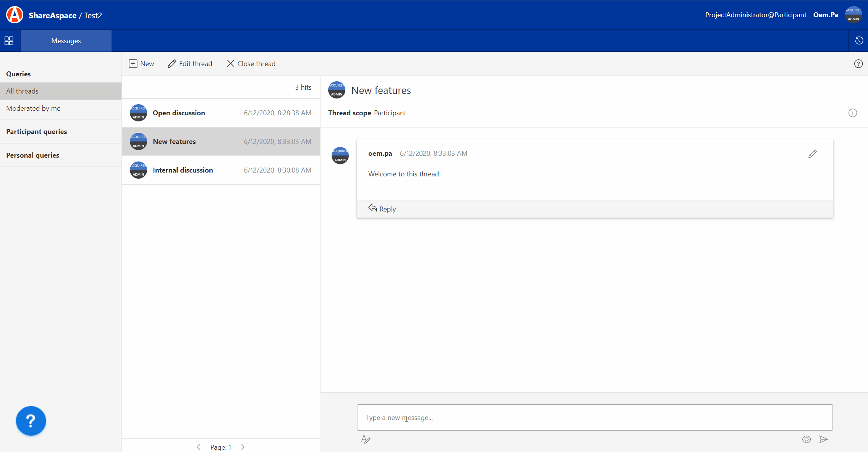Expand Participant queries section
The height and width of the screenshot is (452, 868).
[x=36, y=131]
